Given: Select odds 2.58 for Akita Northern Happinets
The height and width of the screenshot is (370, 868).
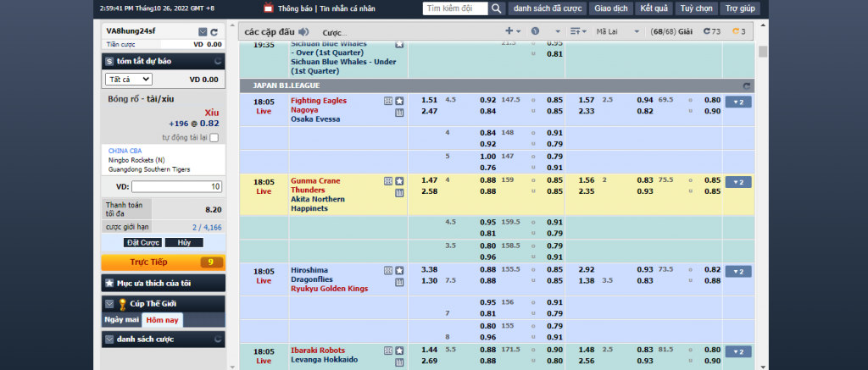Looking at the screenshot, I should (x=429, y=191).
